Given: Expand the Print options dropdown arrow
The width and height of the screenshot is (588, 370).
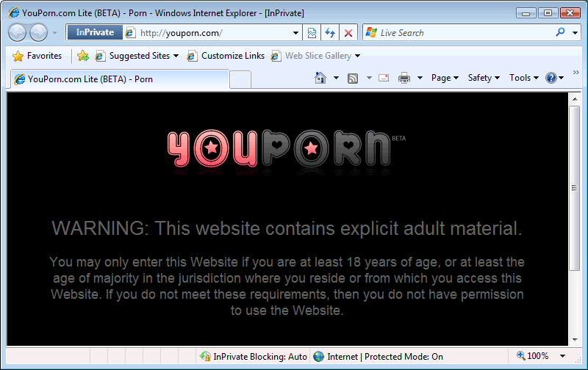Looking at the screenshot, I should pyautogui.click(x=420, y=78).
